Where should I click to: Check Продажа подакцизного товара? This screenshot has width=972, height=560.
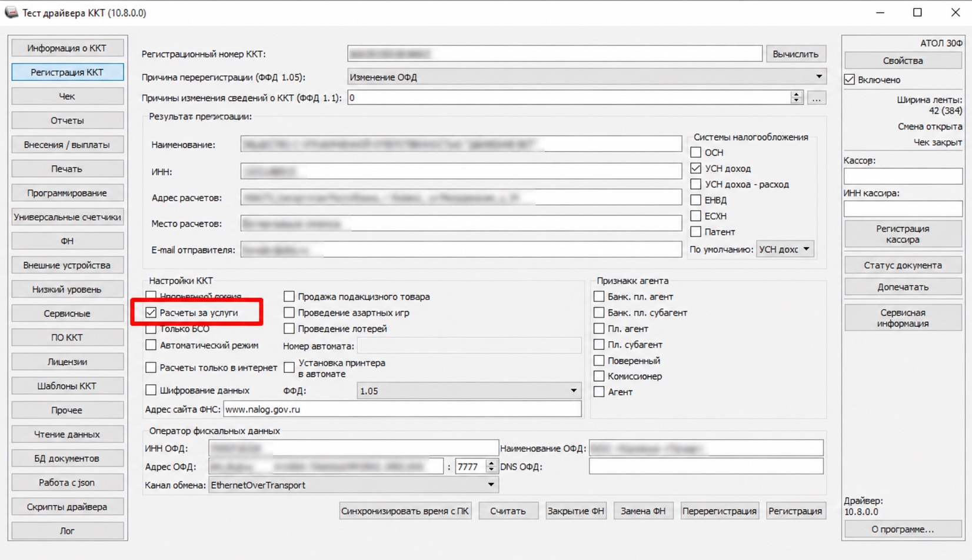[289, 296]
